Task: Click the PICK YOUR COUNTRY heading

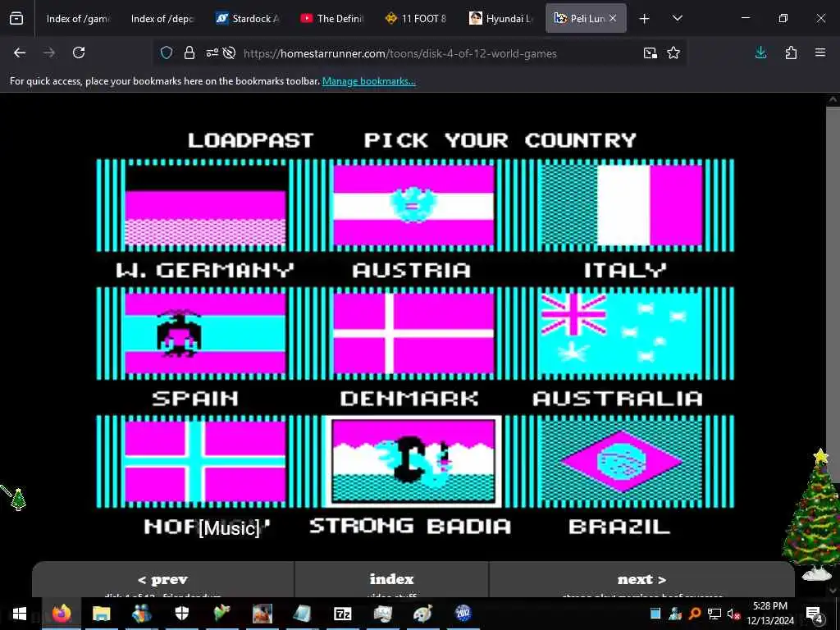Action: 500,140
